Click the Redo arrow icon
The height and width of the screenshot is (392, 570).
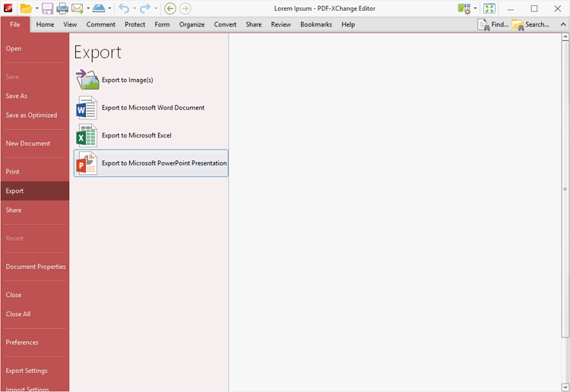[145, 8]
